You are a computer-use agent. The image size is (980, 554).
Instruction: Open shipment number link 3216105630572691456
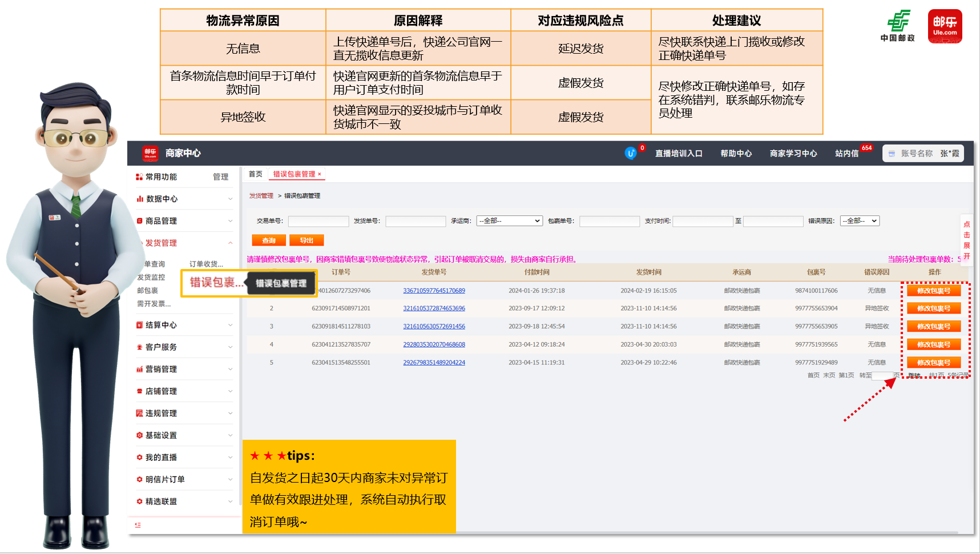pyautogui.click(x=434, y=327)
